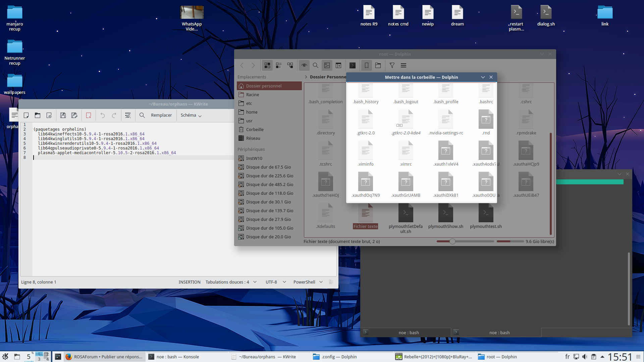Expand the Schéma dropdown in KWrite
Viewport: 644px width, 362px height.
click(x=191, y=115)
